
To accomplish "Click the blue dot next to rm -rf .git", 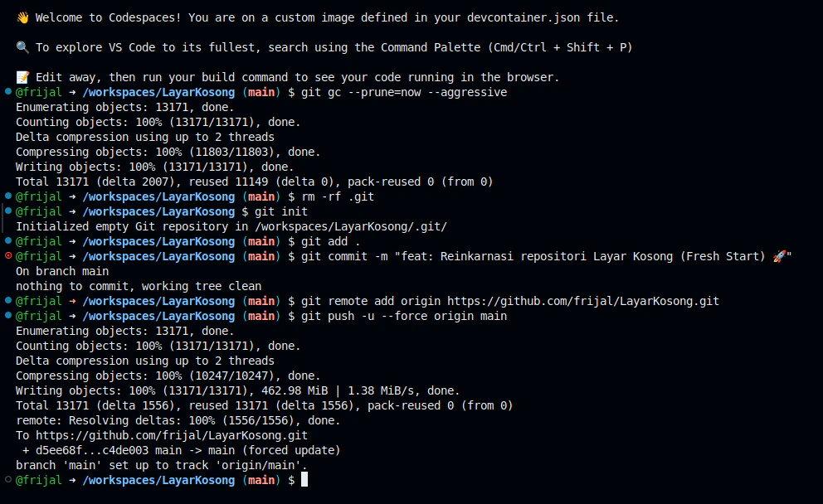I will click(x=7, y=196).
